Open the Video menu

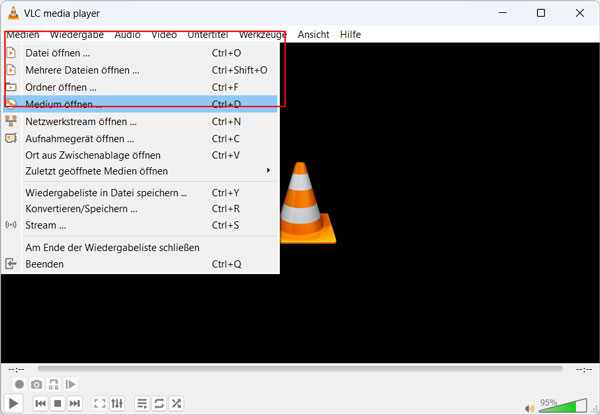click(x=164, y=34)
